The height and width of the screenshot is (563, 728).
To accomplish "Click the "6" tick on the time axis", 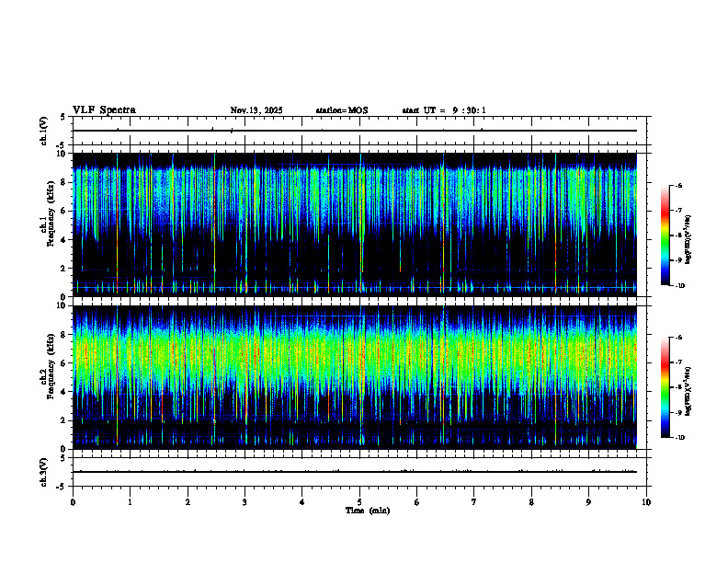I will click(417, 502).
